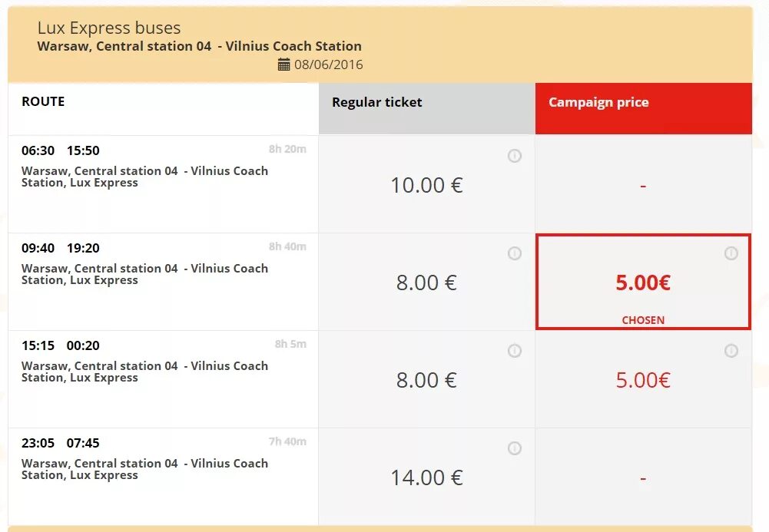Click info icon on 15:15 regular ticket cell

coord(515,351)
